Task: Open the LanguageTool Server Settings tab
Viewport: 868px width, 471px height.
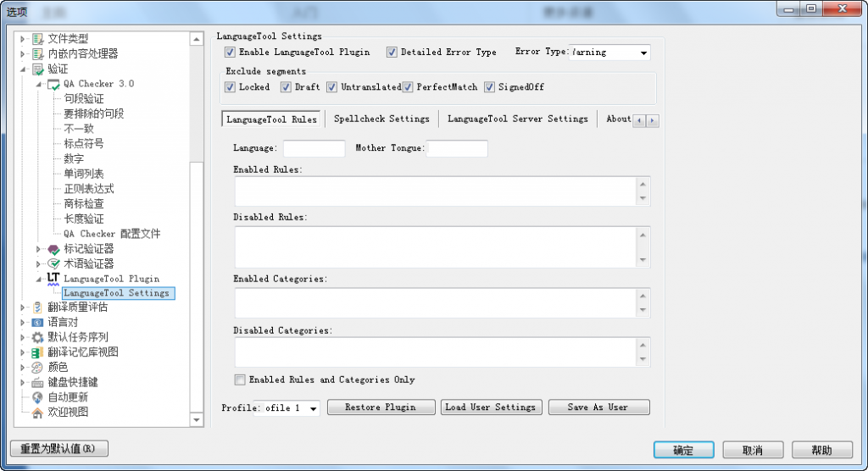Action: [517, 119]
